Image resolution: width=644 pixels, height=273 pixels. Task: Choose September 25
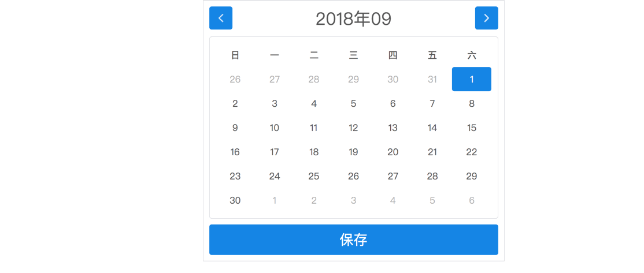coord(314,176)
